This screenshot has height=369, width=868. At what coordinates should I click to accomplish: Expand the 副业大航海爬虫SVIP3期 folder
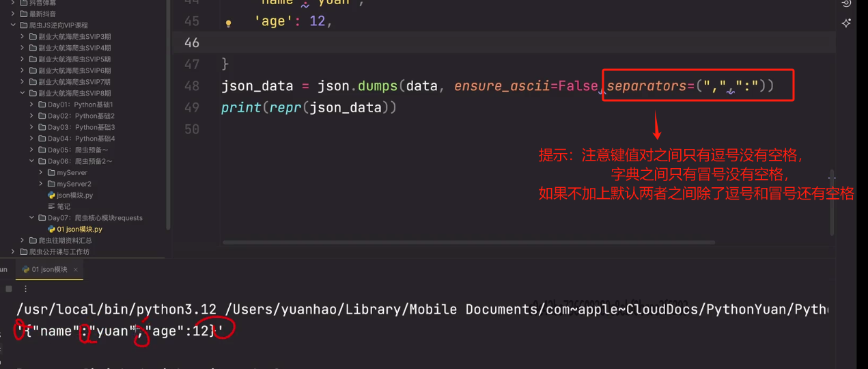click(23, 36)
